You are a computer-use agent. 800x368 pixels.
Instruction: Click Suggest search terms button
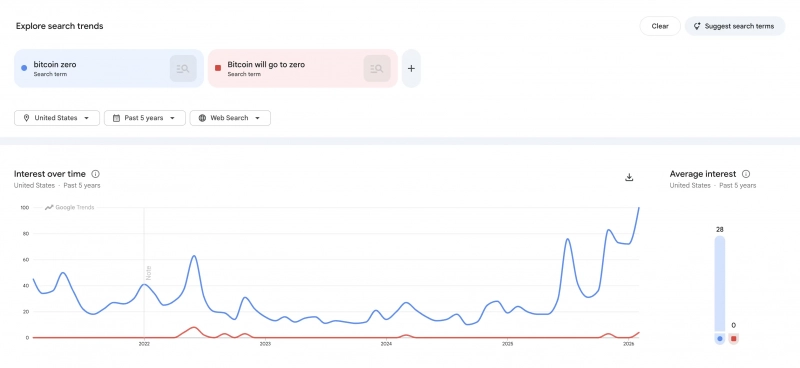coord(735,26)
